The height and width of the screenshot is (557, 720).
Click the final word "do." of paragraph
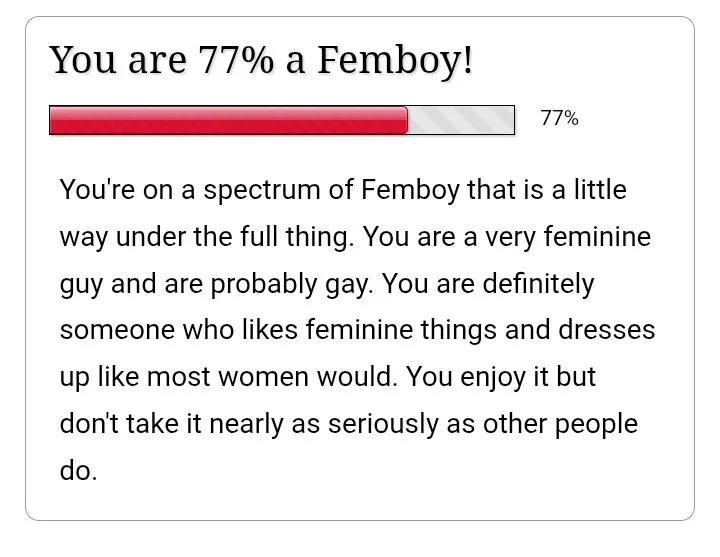click(x=79, y=471)
